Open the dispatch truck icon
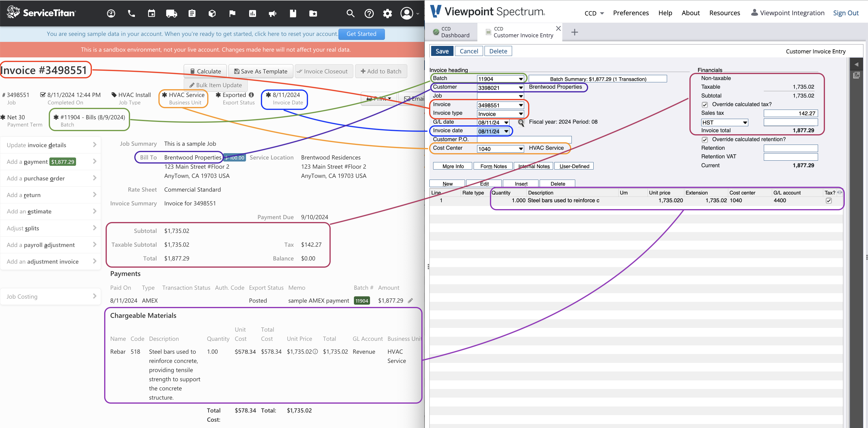868x428 pixels. 172,13
